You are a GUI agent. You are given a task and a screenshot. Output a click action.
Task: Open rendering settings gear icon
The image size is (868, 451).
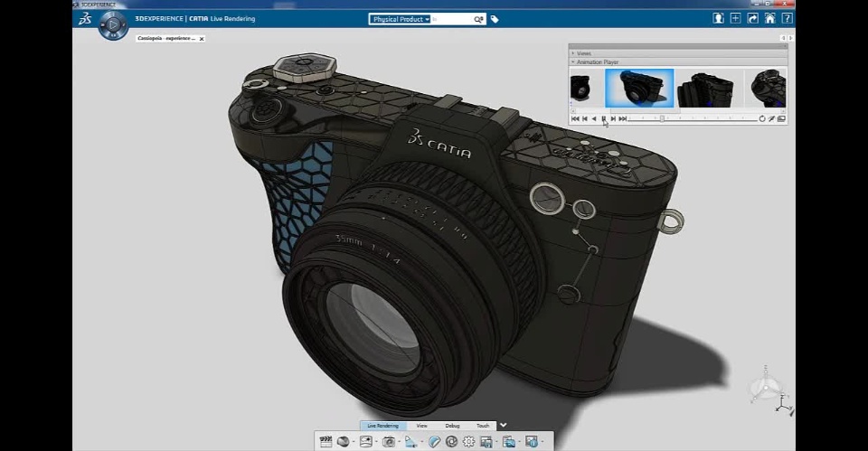pyautogui.click(x=469, y=441)
